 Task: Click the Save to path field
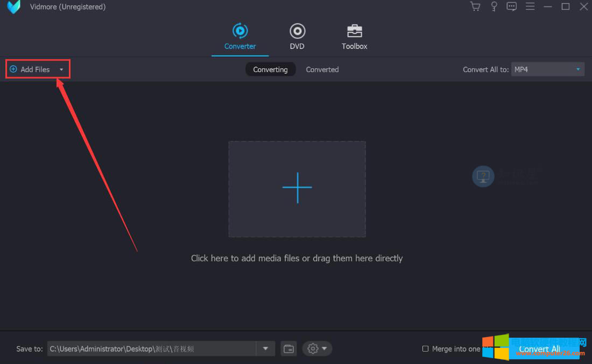click(x=152, y=348)
